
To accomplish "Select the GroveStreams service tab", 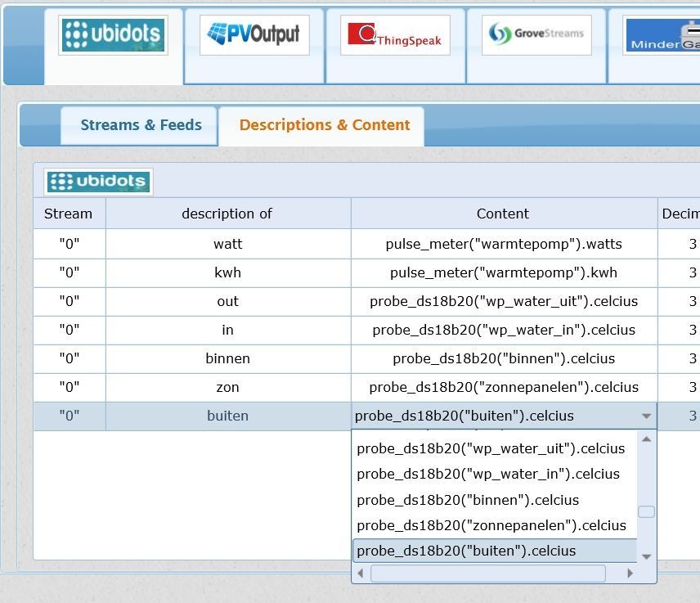I will pos(536,46).
